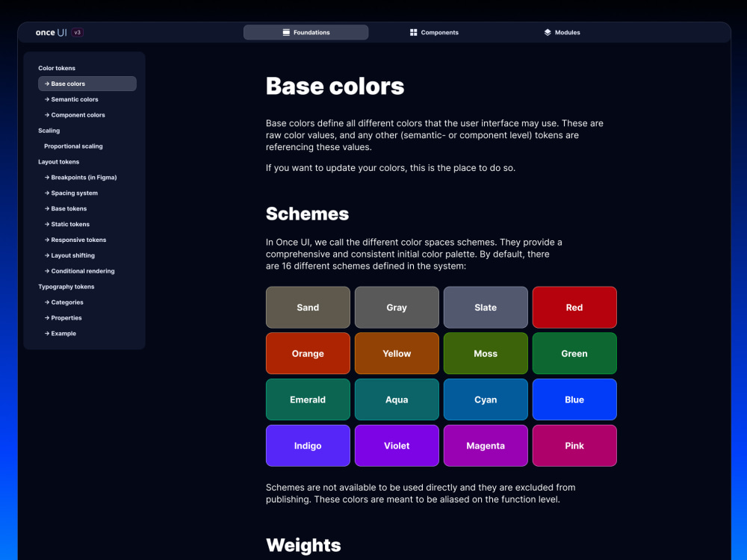Click the Components grid icon
The height and width of the screenshot is (560, 747).
pyautogui.click(x=414, y=32)
